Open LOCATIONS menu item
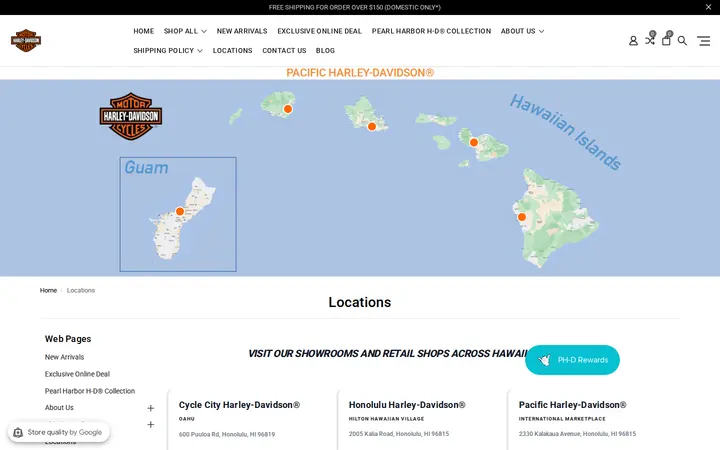Viewport: 720px width, 450px height. (x=232, y=51)
